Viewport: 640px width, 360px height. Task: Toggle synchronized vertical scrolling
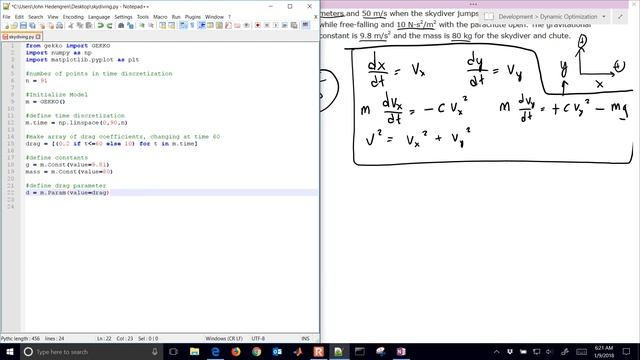pyautogui.click(x=162, y=25)
